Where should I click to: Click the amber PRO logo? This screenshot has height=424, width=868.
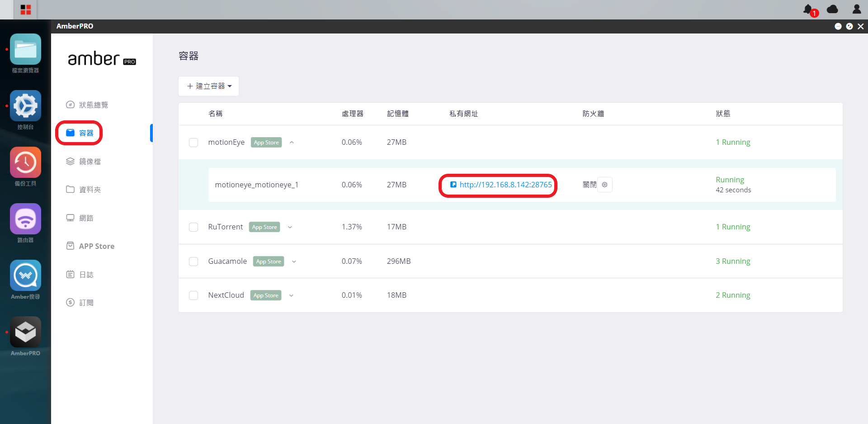point(102,59)
